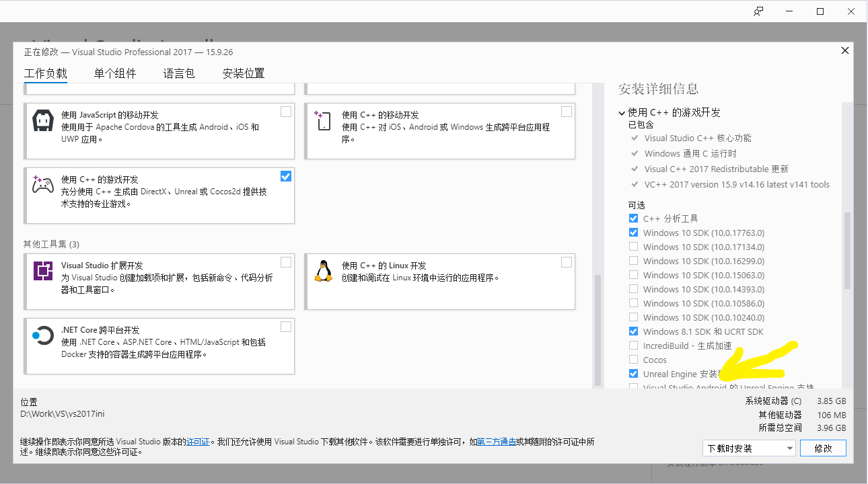Uncheck the C++ 分析工具 option

[633, 218]
